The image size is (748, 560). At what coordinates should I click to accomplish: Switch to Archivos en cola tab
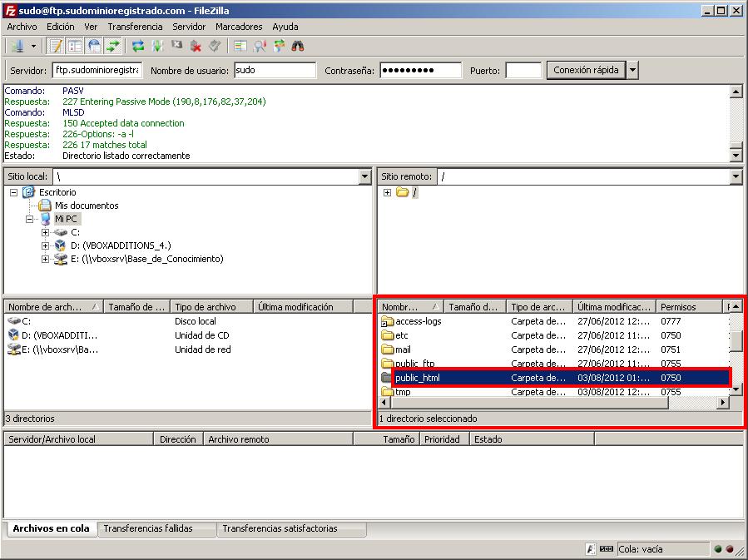click(51, 528)
